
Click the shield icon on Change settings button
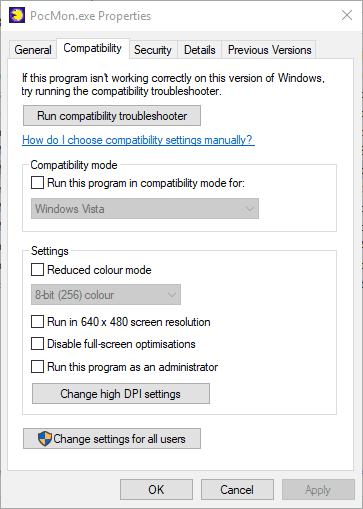pos(45,439)
